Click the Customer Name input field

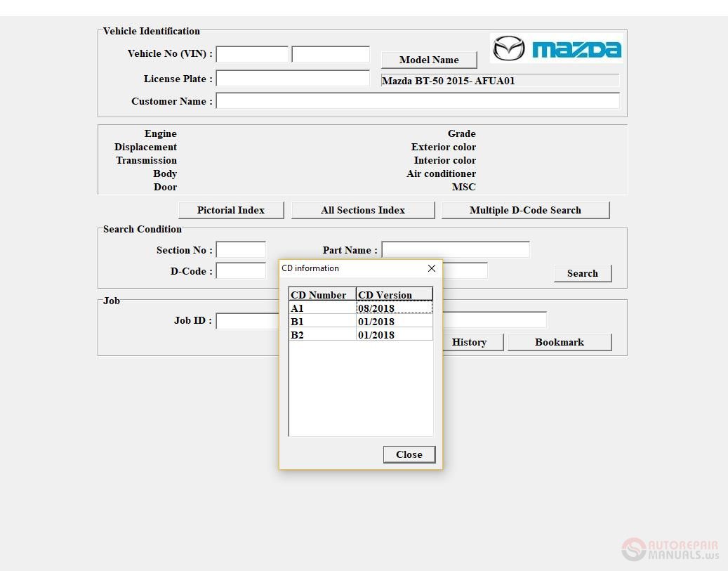[418, 100]
